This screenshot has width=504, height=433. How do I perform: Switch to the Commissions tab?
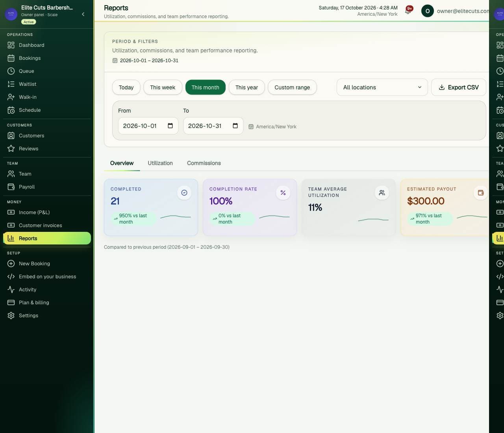click(x=204, y=163)
